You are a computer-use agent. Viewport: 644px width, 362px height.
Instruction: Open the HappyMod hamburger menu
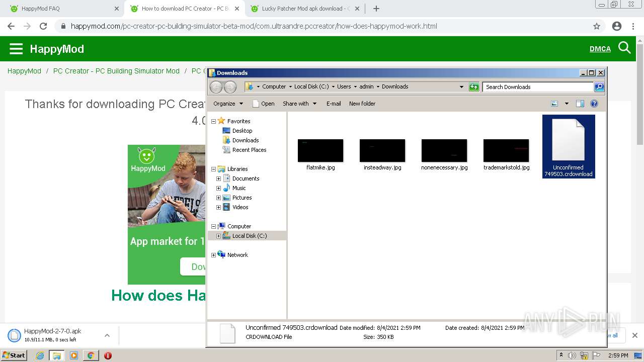click(16, 49)
